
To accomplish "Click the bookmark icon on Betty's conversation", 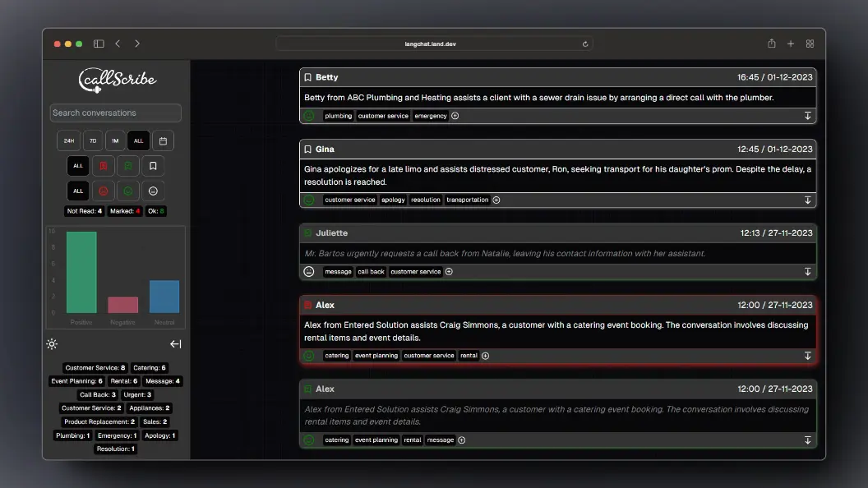I will [x=308, y=77].
